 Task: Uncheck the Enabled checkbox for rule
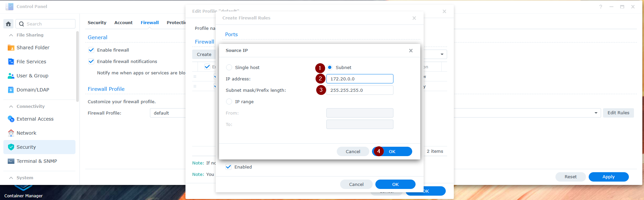[228, 167]
